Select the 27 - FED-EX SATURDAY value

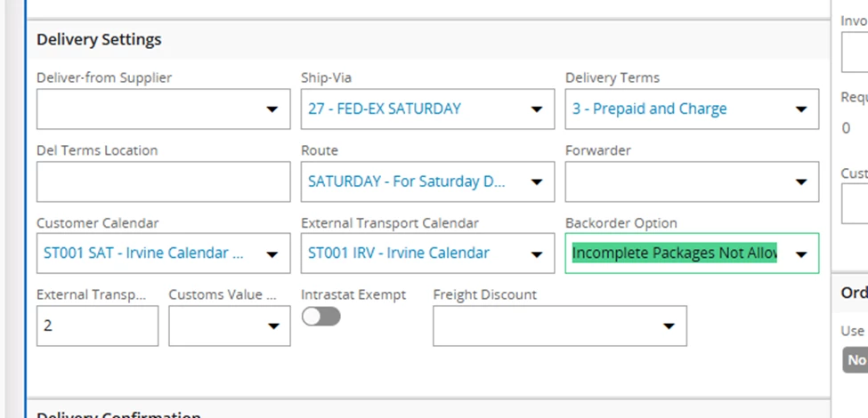pyautogui.click(x=385, y=109)
